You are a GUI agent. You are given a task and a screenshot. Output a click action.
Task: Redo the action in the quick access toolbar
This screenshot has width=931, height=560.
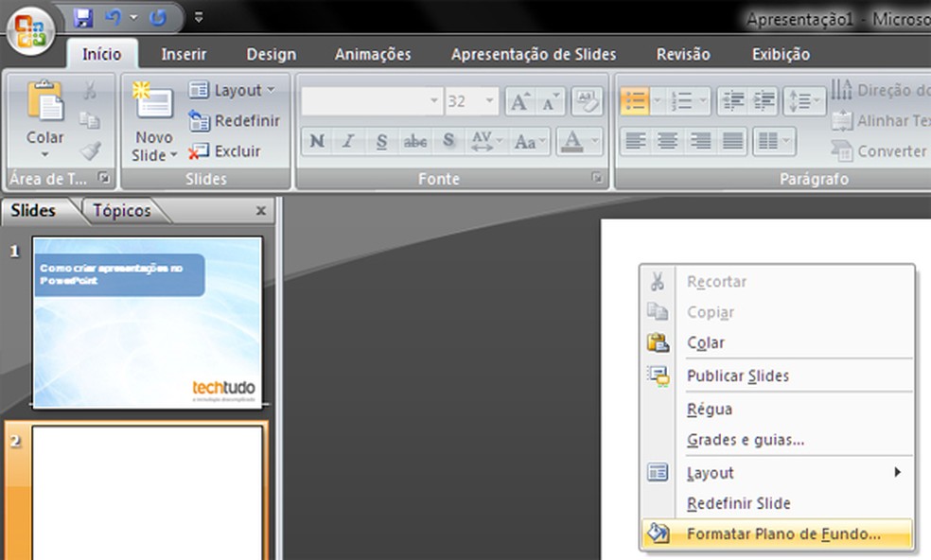tap(158, 18)
